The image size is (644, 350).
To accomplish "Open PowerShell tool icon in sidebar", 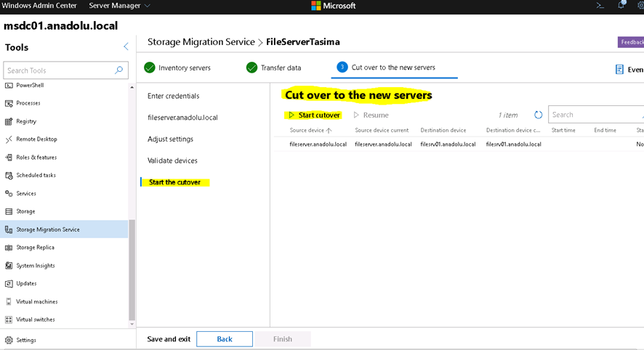I will (9, 86).
